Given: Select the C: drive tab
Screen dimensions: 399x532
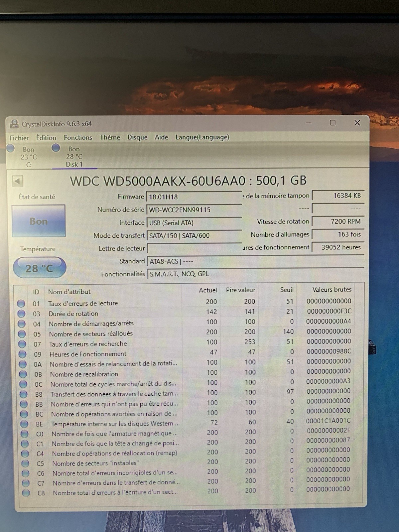Looking at the screenshot, I should pyautogui.click(x=29, y=157).
